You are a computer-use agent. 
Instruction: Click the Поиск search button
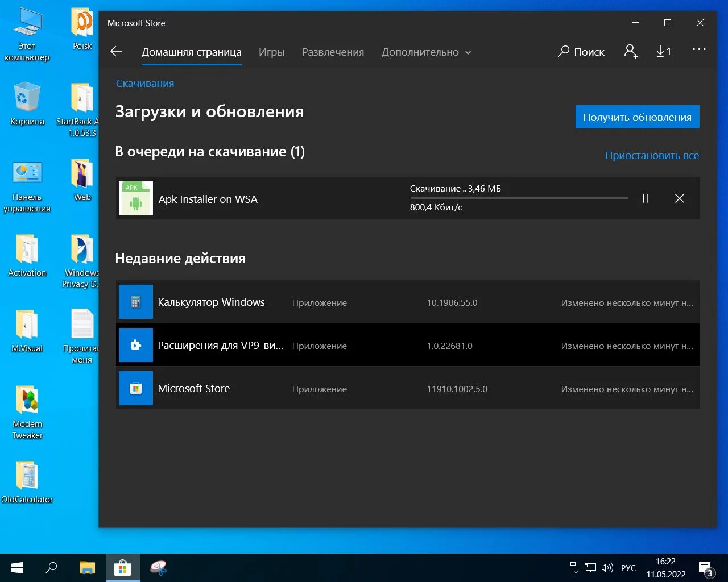[x=581, y=52]
